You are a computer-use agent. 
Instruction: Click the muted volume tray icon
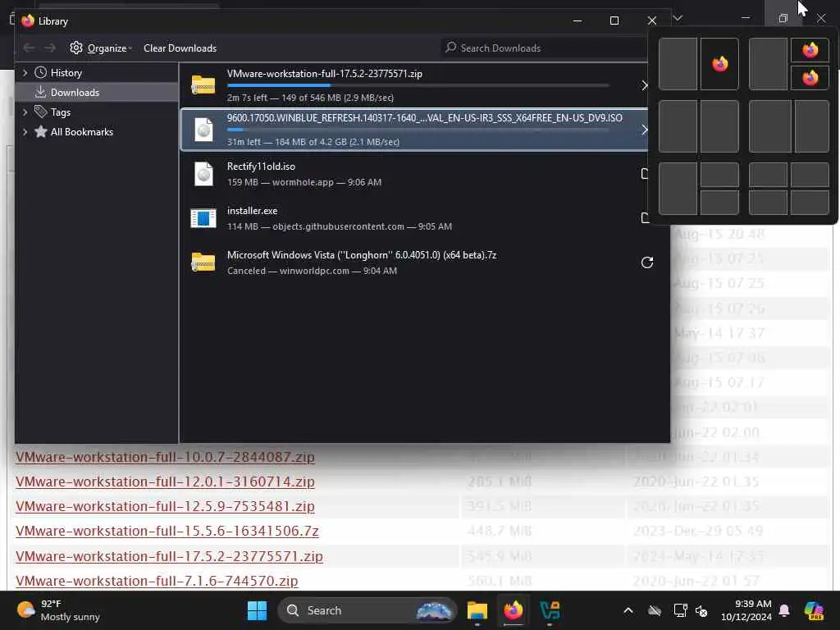pos(701,610)
